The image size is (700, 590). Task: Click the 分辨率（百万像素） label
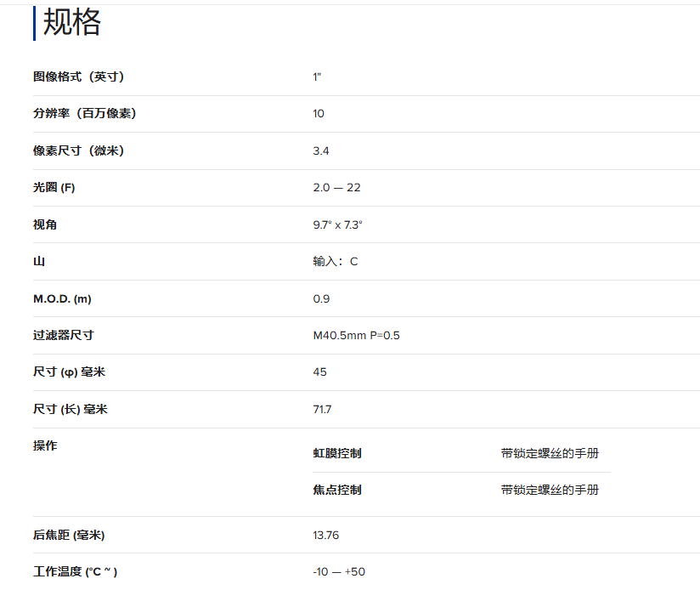pos(85,114)
